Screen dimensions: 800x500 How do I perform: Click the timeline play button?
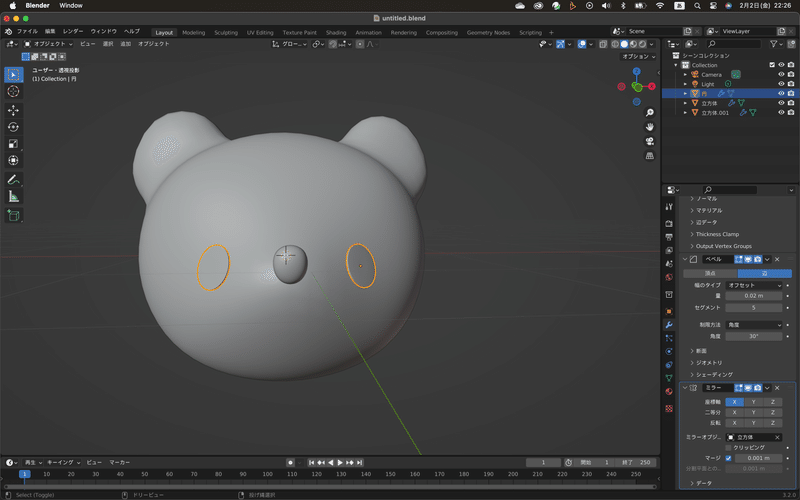340,462
